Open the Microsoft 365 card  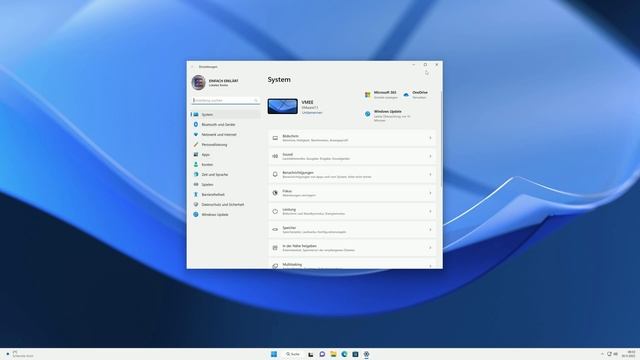[x=380, y=95]
